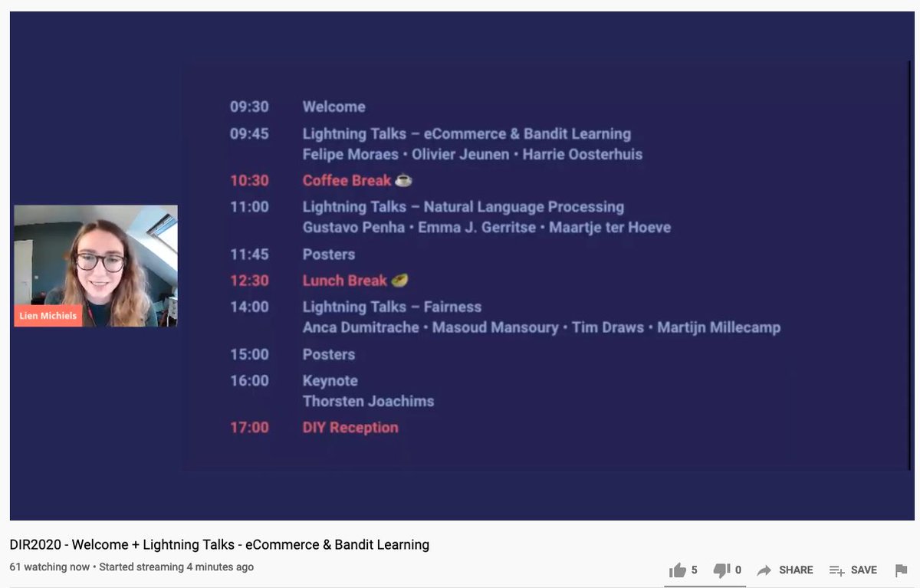
Task: Click the Share arrow icon
Action: [x=764, y=570]
